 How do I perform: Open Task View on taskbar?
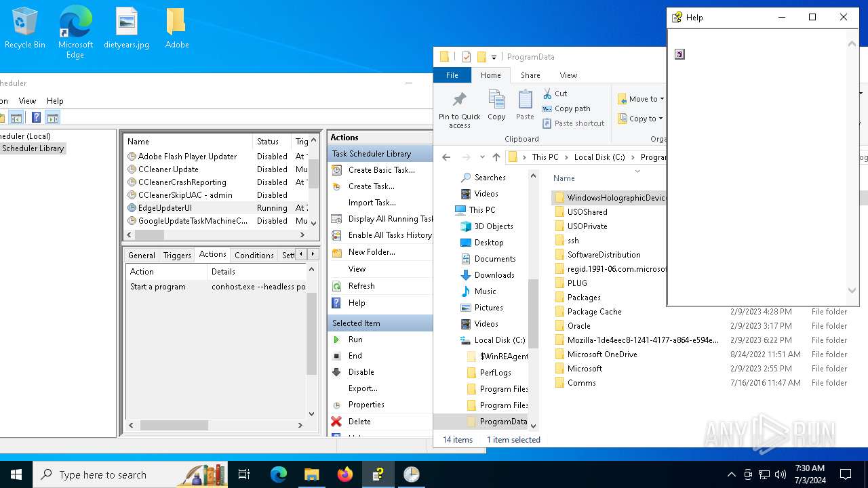244,474
